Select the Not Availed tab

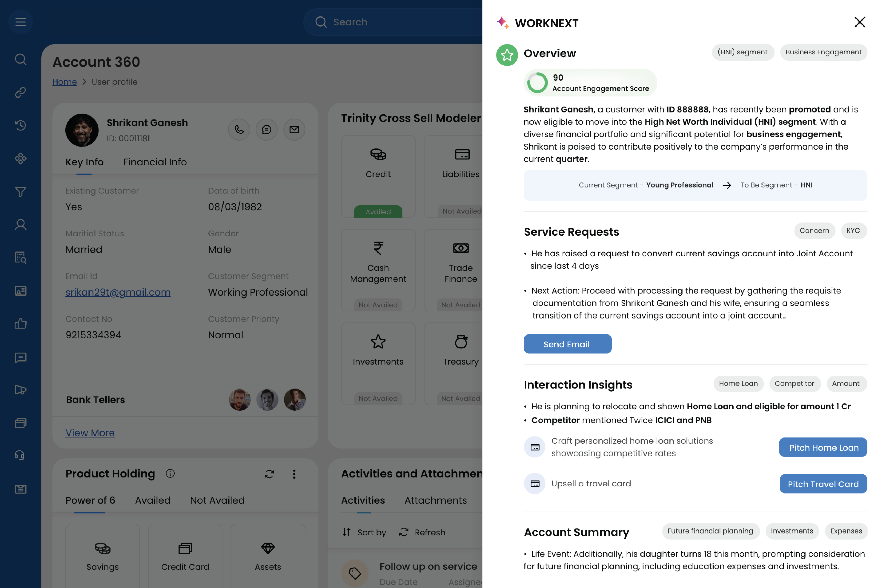tap(218, 500)
